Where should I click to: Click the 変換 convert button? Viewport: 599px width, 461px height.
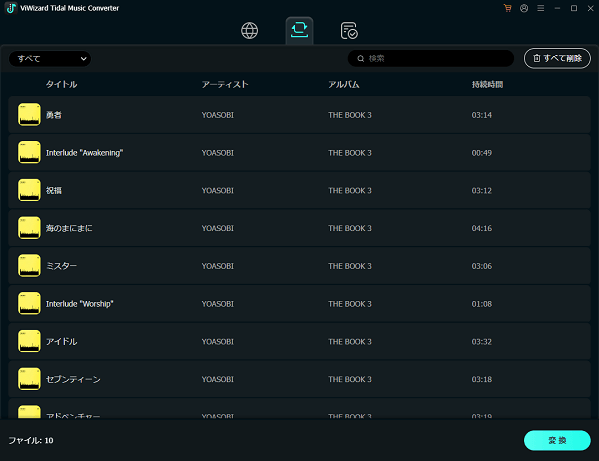point(557,440)
